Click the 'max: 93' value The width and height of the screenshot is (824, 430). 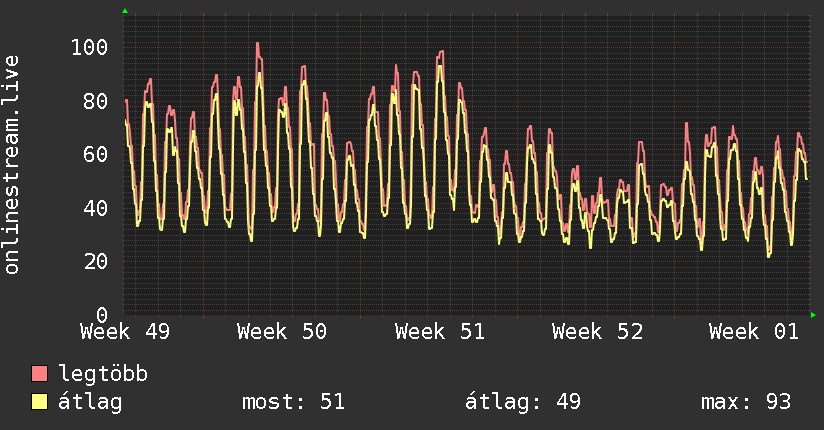(x=746, y=402)
